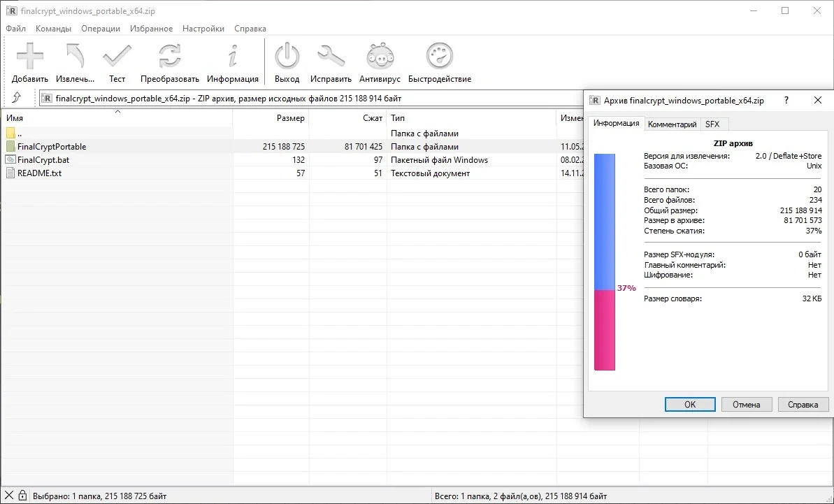Click the README.txt document icon

click(x=10, y=173)
